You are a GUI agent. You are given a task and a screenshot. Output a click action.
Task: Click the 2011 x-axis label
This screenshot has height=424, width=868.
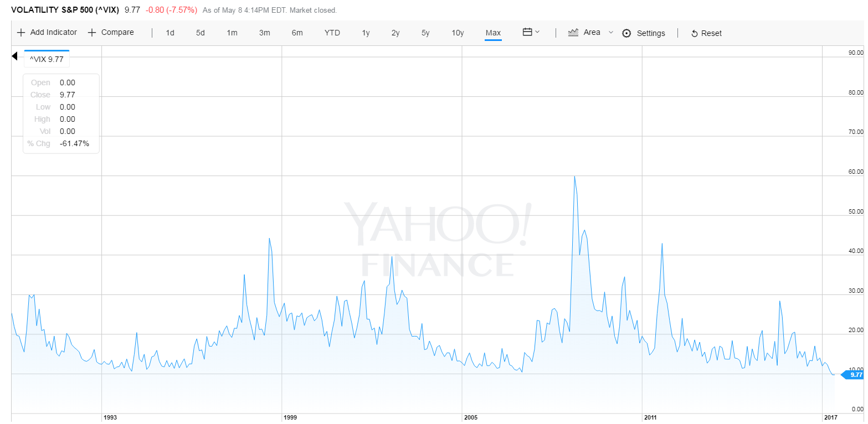click(x=651, y=417)
